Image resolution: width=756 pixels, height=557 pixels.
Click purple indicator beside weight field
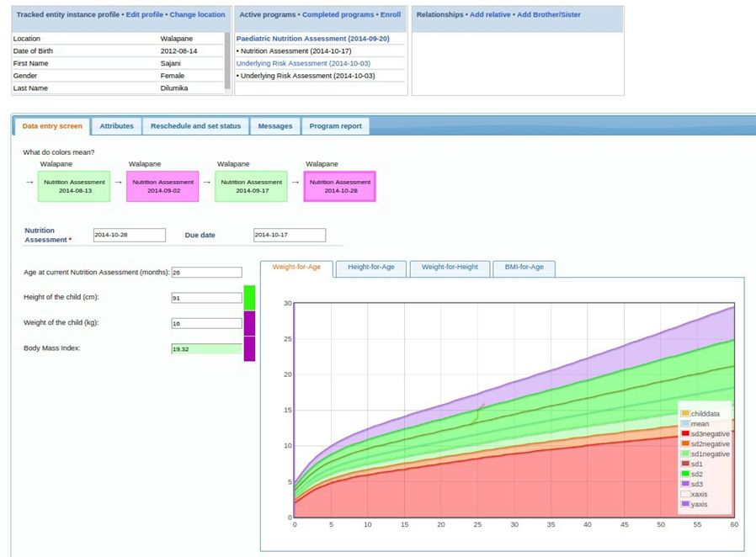point(249,323)
